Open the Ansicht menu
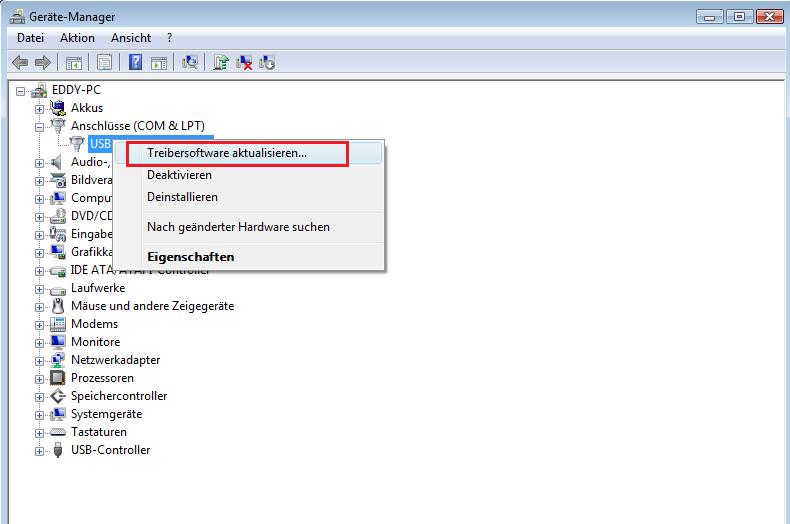Screen dimensions: 790x524 131,38
